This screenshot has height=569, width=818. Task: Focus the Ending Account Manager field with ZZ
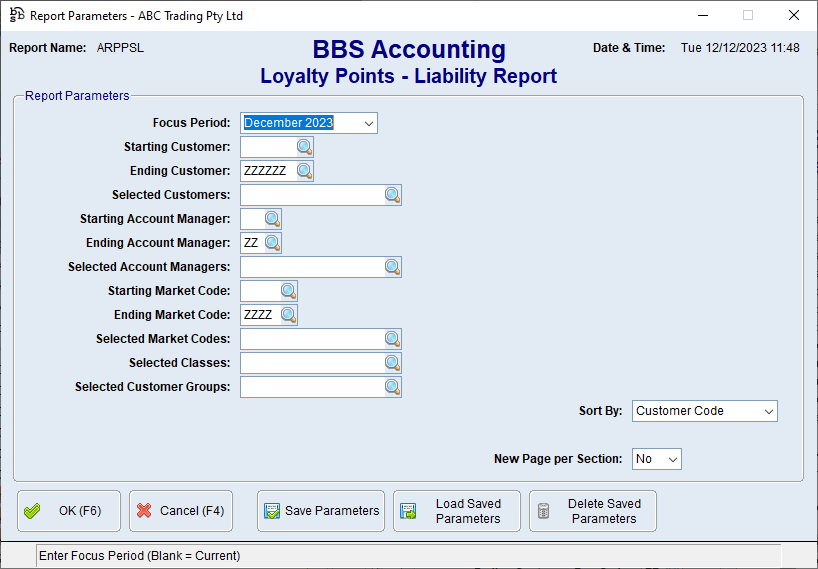[252, 243]
